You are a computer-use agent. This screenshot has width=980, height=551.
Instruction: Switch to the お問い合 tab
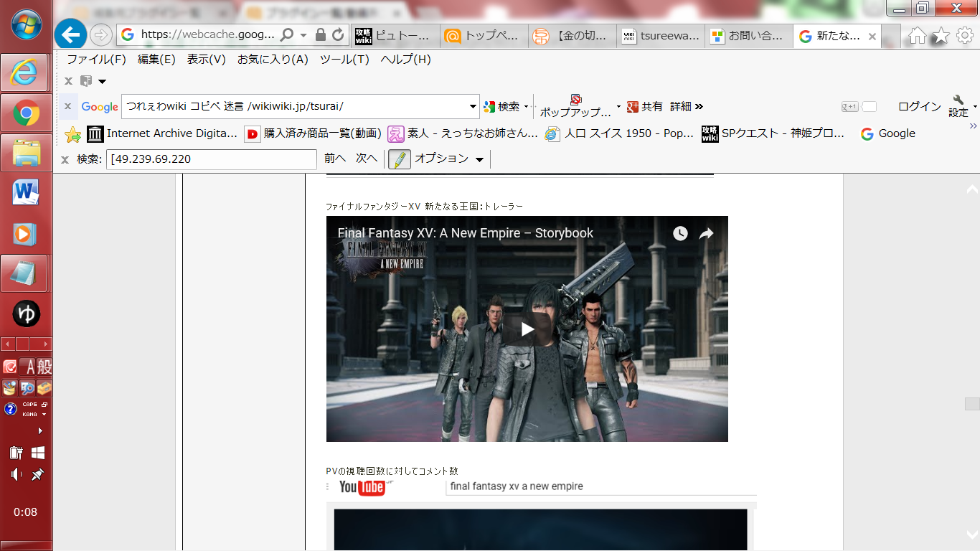(x=748, y=36)
